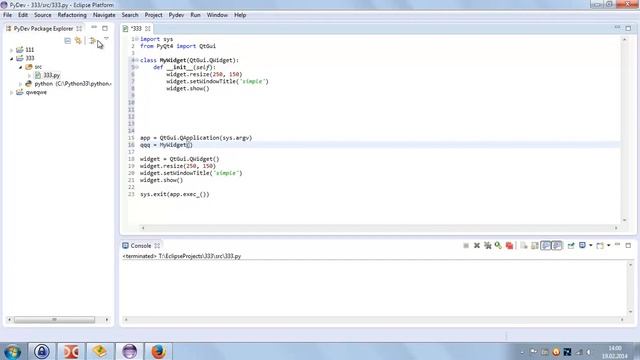This screenshot has height=360, width=640.
Task: Click the padlock taskbar icon
Action: point(42,351)
